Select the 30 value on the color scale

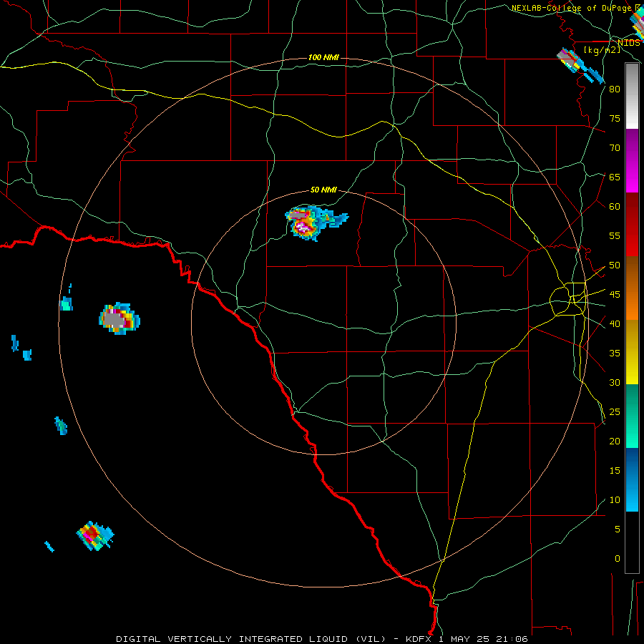[x=615, y=382]
